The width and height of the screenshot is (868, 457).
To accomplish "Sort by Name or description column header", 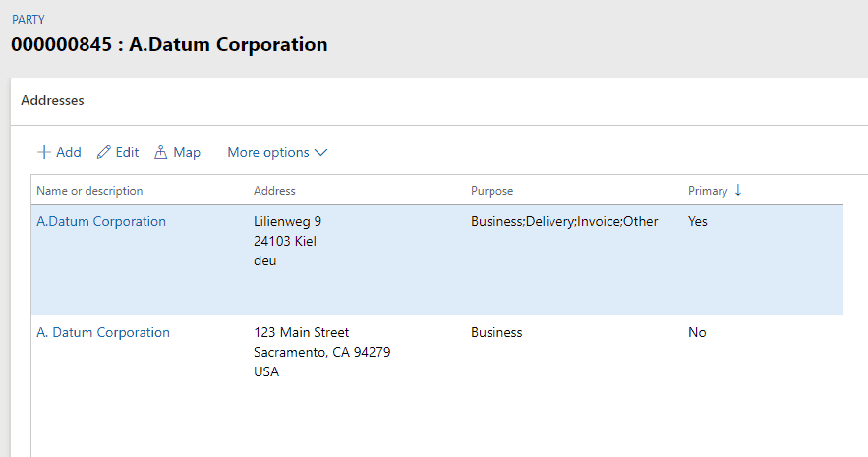I will (x=89, y=191).
